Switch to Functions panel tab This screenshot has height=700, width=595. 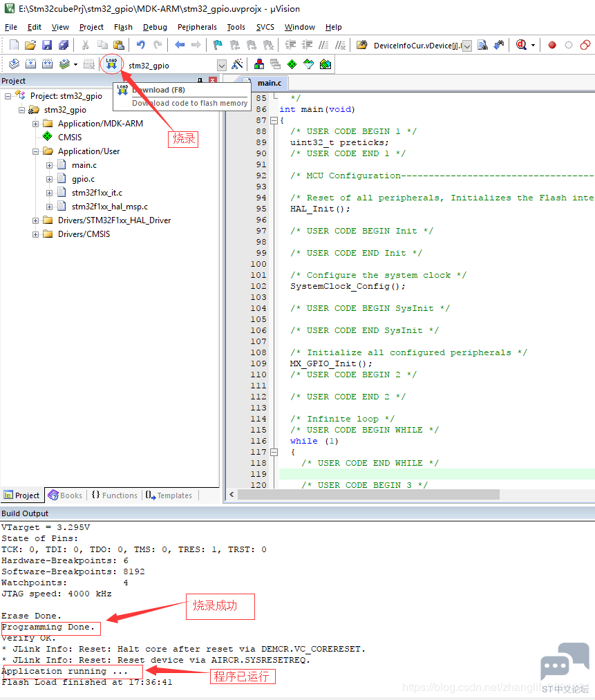click(x=115, y=495)
